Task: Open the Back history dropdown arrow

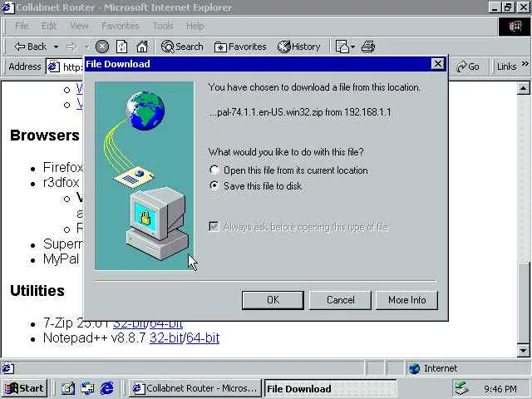Action: (x=56, y=47)
